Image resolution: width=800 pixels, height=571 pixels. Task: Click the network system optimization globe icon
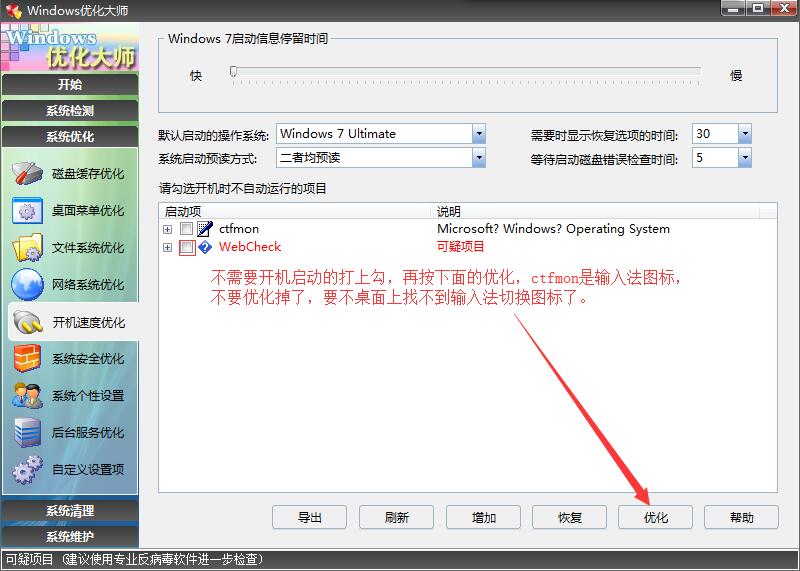(27, 284)
